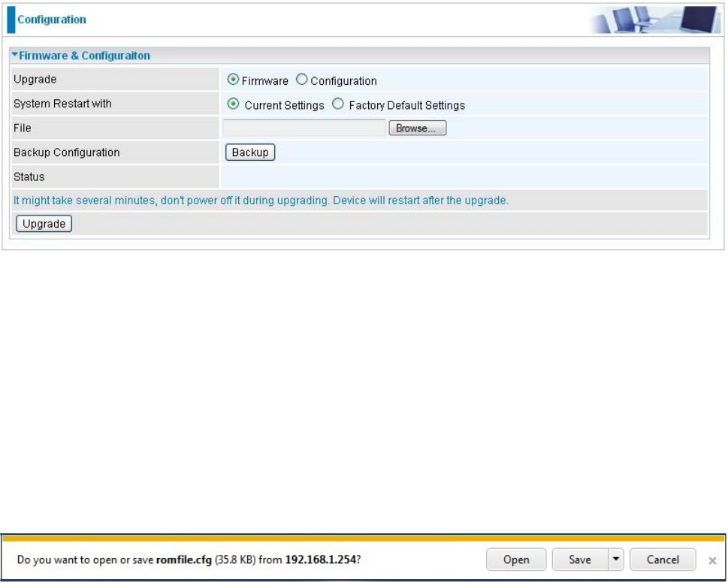728x582 pixels.
Task: Cancel the romfile.cfg download
Action: pyautogui.click(x=663, y=559)
